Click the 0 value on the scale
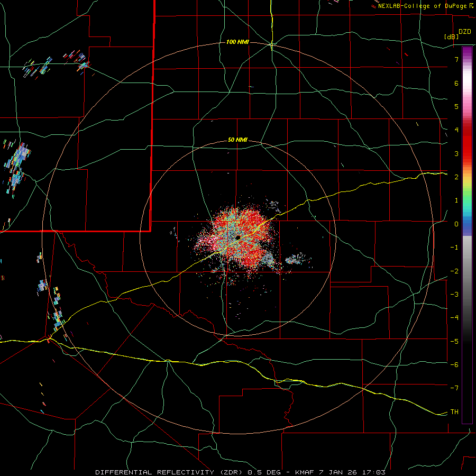Screen dimensions: 476x476 point(456,224)
